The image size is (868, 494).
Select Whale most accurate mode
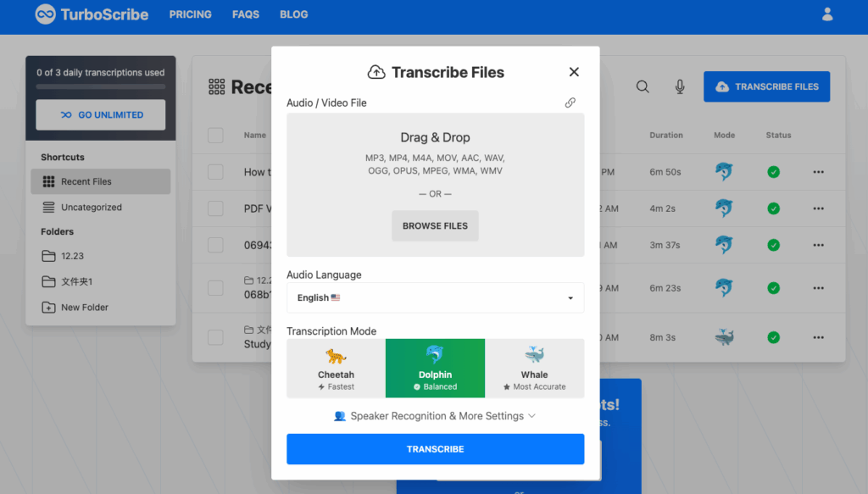(x=534, y=368)
